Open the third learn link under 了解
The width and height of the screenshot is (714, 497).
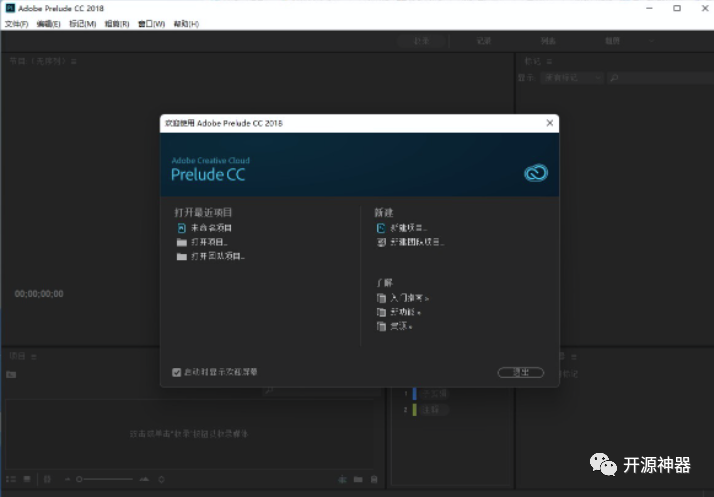[x=401, y=327]
